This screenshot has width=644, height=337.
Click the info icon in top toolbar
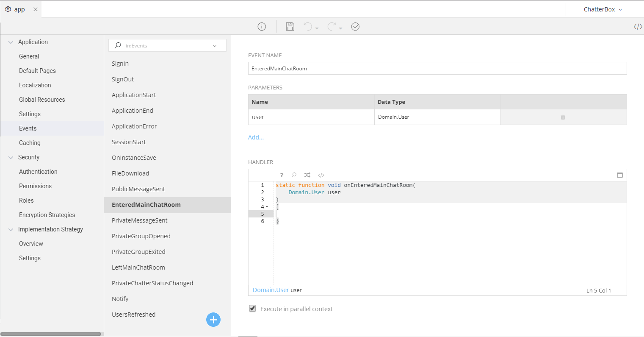(262, 27)
